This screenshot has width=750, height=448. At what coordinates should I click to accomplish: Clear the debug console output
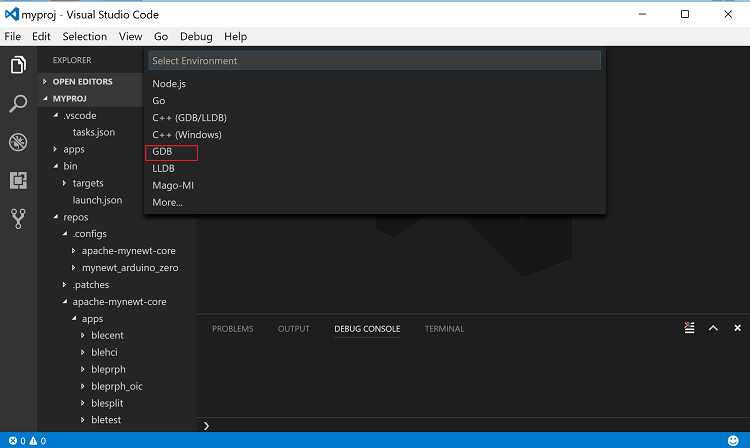(x=689, y=328)
